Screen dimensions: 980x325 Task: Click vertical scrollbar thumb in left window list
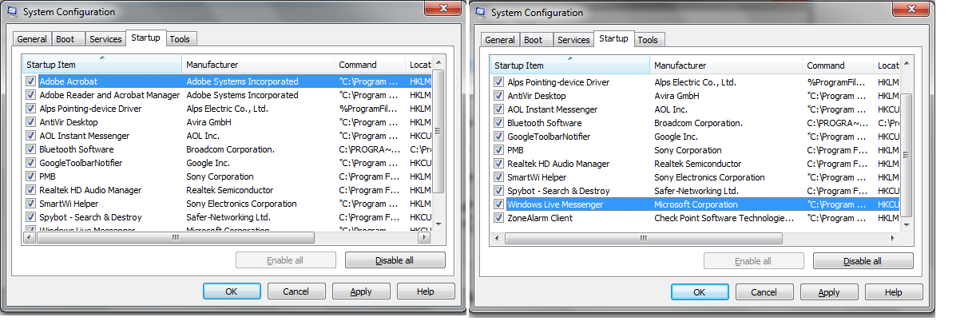[438, 132]
